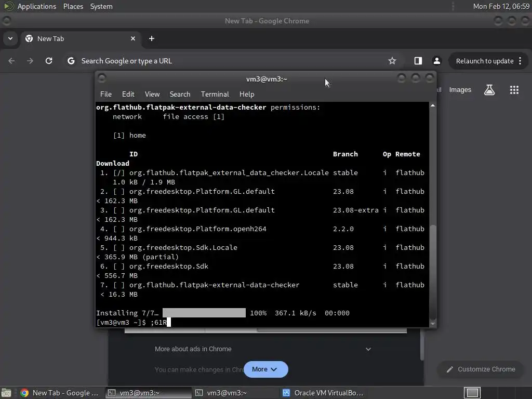Click Customize Chrome button
This screenshot has height=399, width=532.
point(481,369)
